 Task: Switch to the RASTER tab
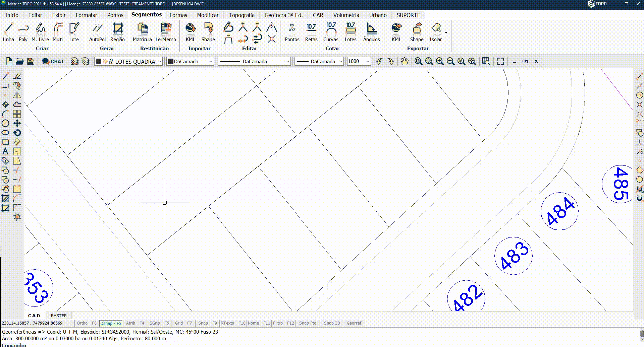point(59,315)
